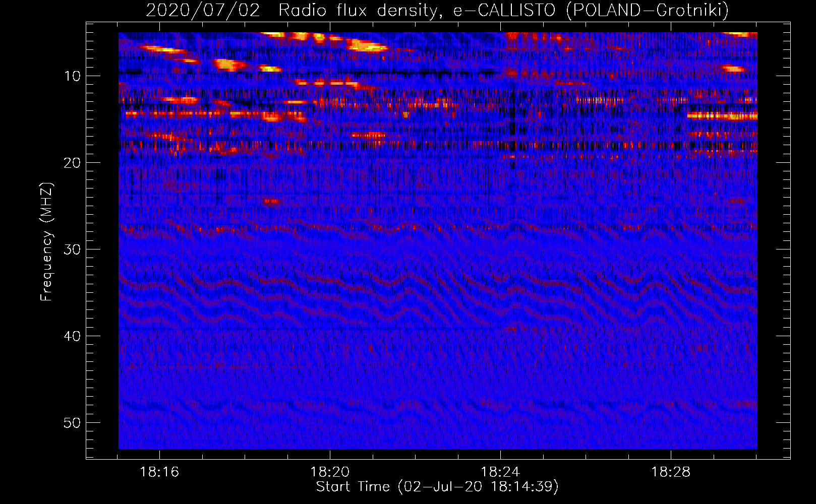Click the 30 MHz frequency tick label
The width and height of the screenshot is (816, 504).
click(x=73, y=249)
